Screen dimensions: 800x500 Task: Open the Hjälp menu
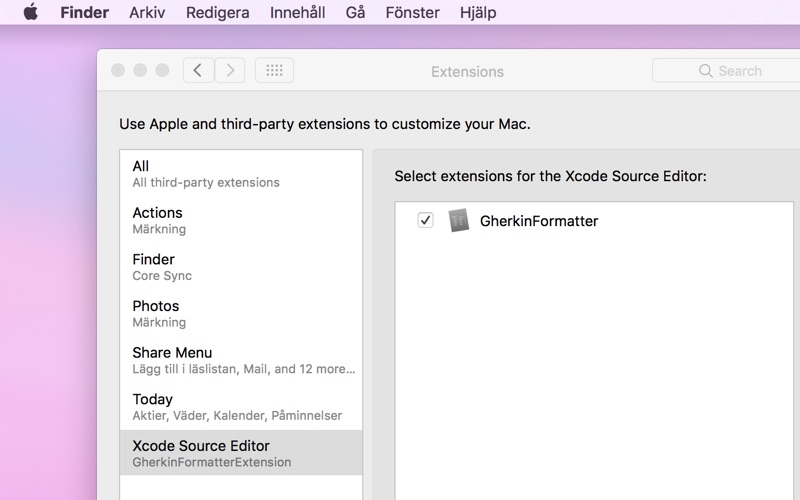click(x=478, y=12)
